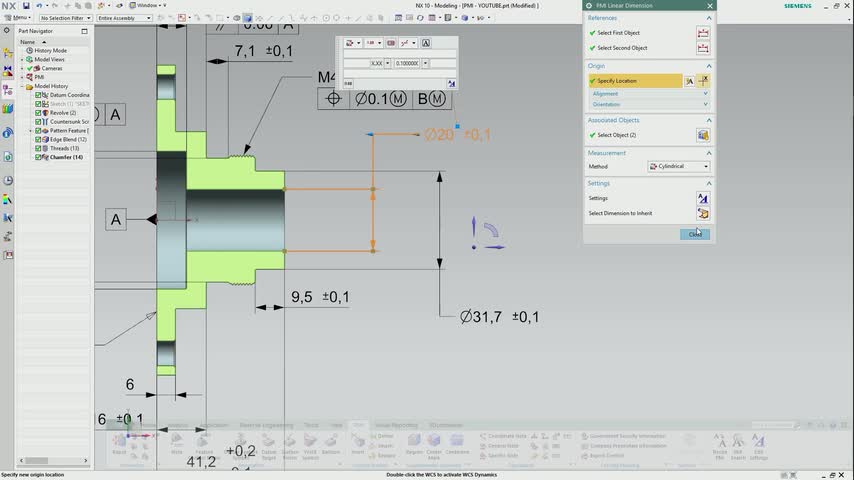Collapse the Associated Objects group

pos(709,120)
